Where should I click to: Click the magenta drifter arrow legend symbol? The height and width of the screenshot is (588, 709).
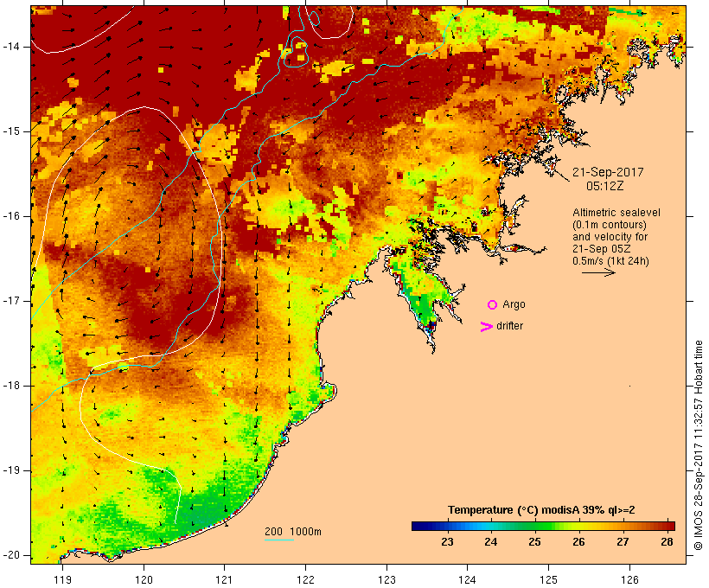487,327
